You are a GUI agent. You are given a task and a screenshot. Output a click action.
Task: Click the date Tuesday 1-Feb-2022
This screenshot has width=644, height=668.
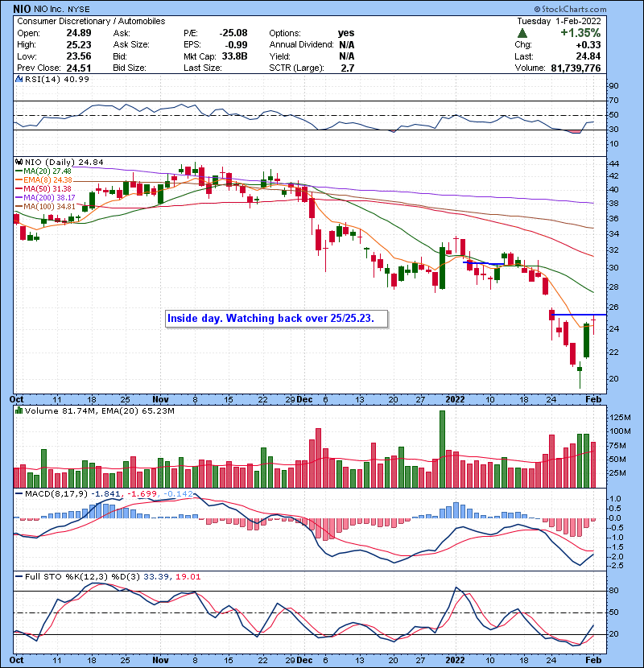pyautogui.click(x=559, y=21)
